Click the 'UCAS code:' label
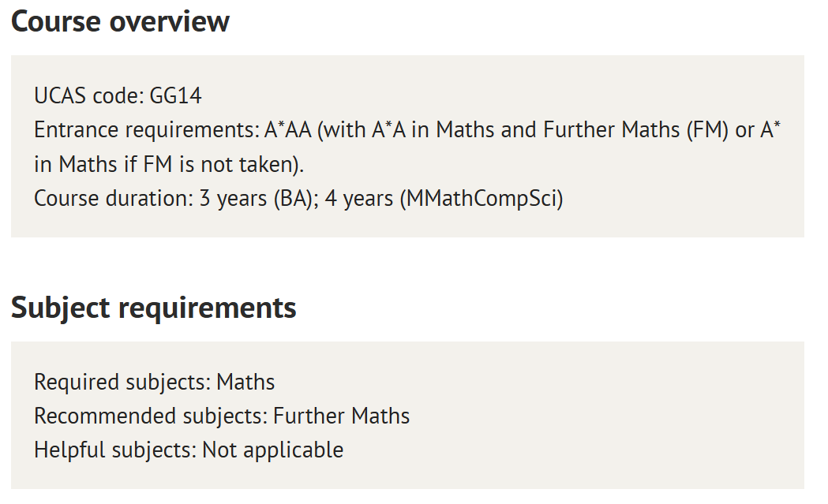Screen dimensions: 828x504 click(x=88, y=96)
